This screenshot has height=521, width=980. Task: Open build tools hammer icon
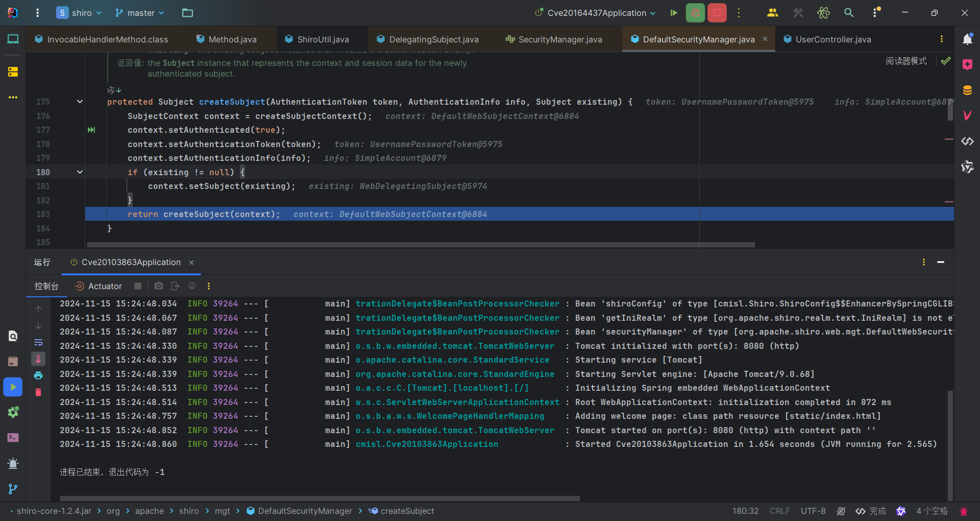798,13
